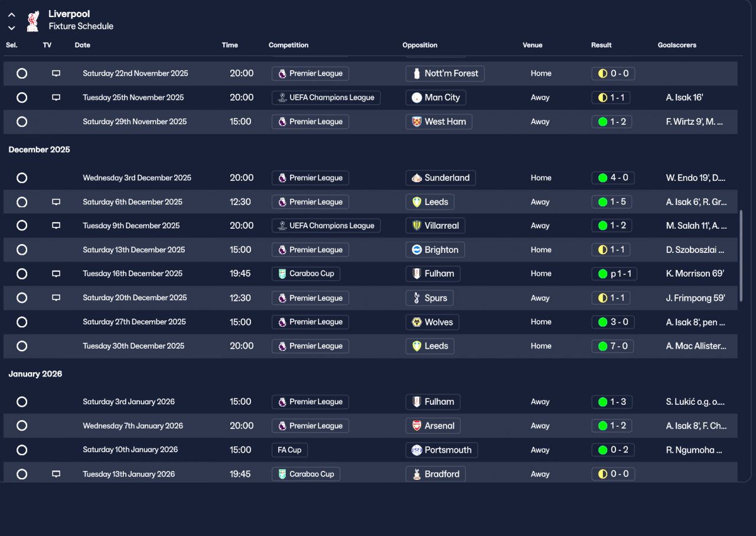Open Premier League on the West Ham row
Viewport: 756px width, 536px height.
(311, 122)
